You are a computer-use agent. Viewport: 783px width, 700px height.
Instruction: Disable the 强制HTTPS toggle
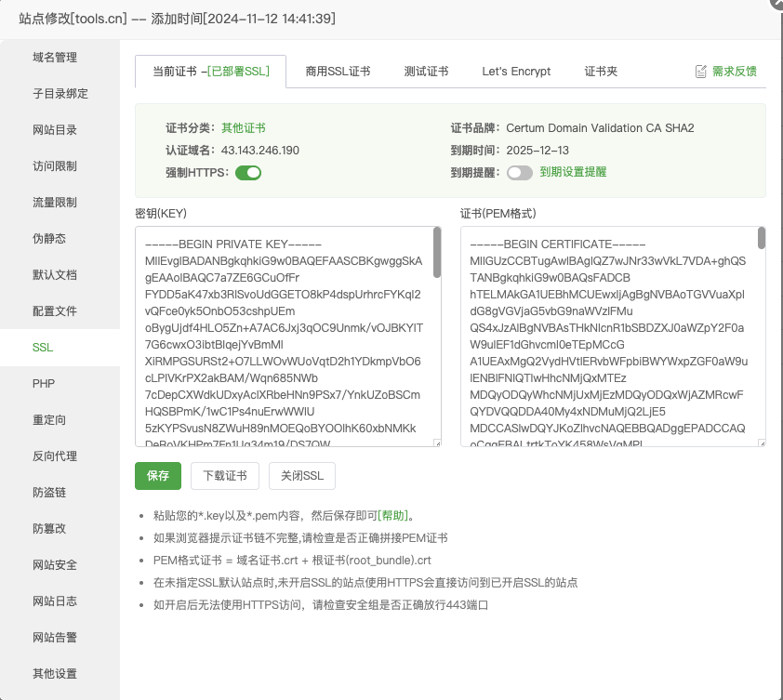tap(248, 173)
